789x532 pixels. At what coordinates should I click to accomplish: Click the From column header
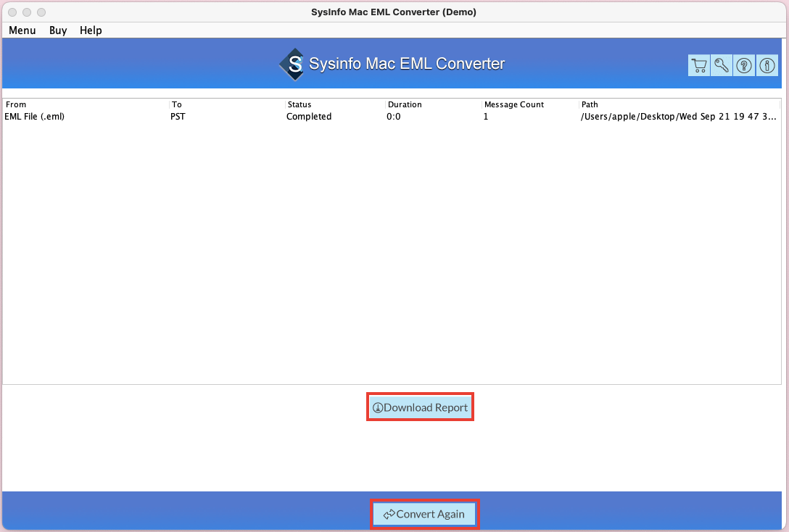pos(16,104)
